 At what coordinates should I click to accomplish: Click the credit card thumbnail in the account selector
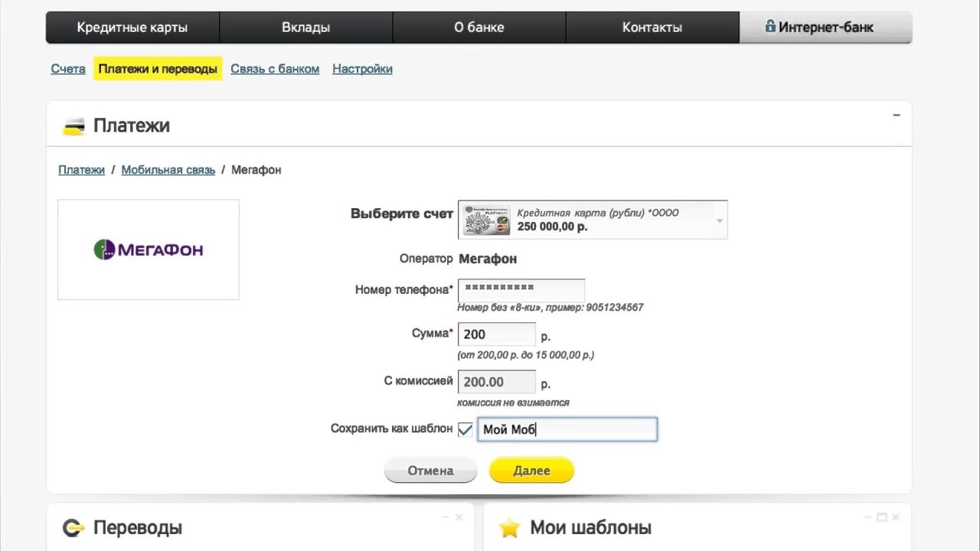pyautogui.click(x=486, y=220)
